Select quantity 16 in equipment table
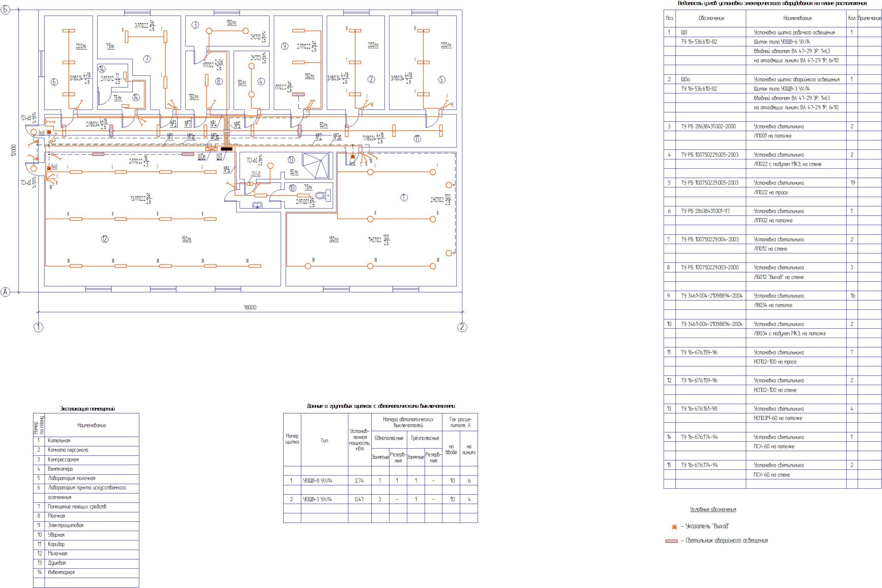This screenshot has width=882, height=588. 853,296
